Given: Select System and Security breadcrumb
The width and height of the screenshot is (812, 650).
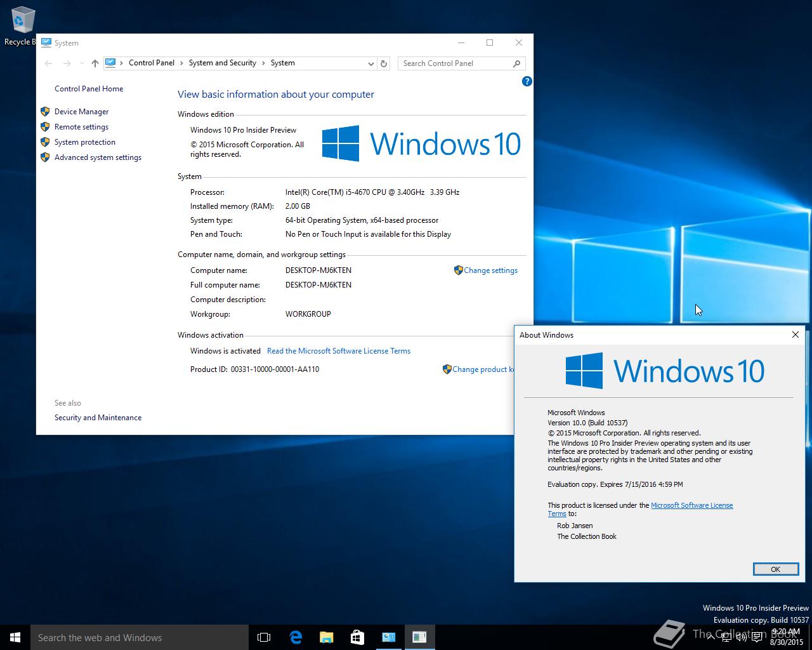Looking at the screenshot, I should pos(223,63).
